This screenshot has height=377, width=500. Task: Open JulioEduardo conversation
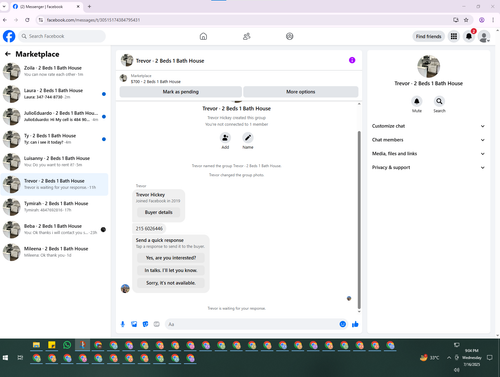coord(55,117)
